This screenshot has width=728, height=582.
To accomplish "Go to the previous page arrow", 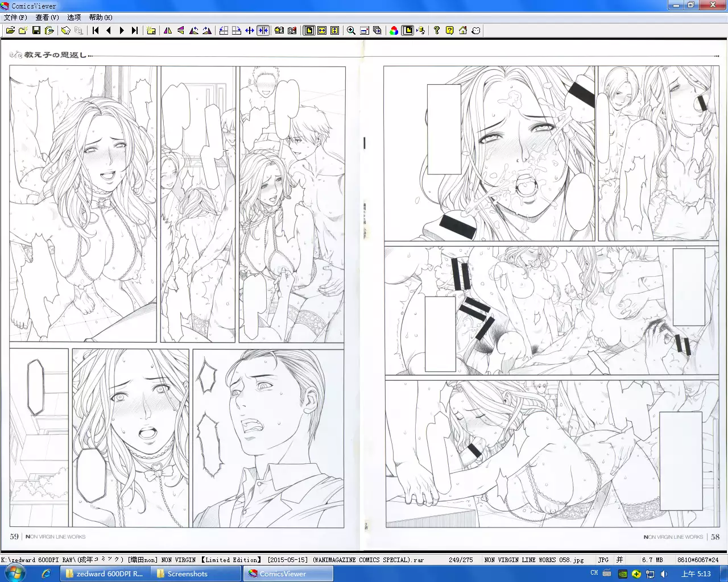I will (x=109, y=31).
